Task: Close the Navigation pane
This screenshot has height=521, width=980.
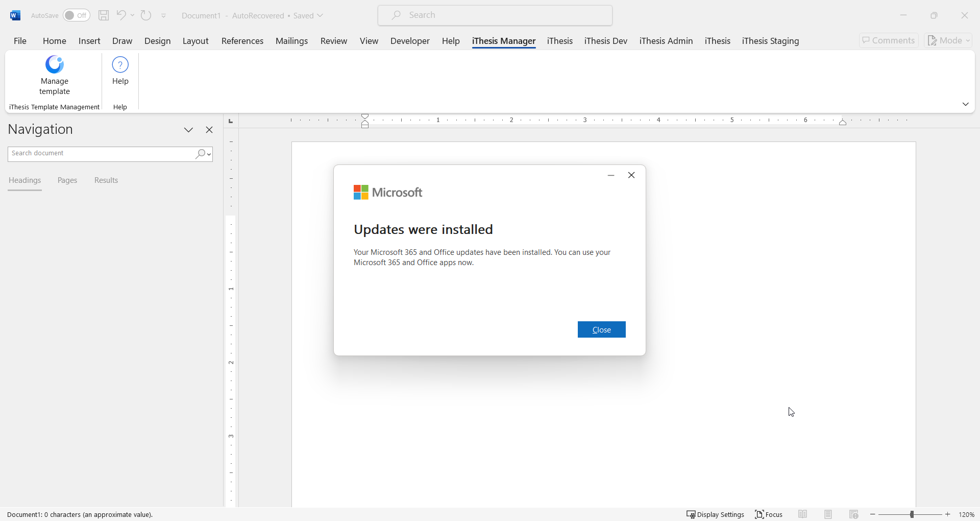Action: click(x=209, y=130)
